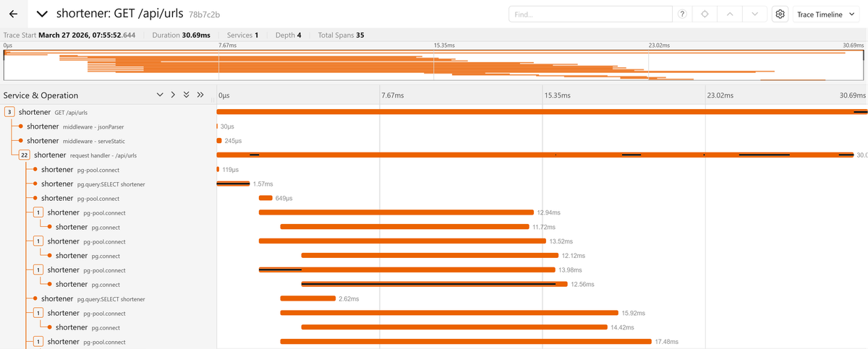
Task: Click the Duration 30.69ms summary
Action: pos(181,35)
